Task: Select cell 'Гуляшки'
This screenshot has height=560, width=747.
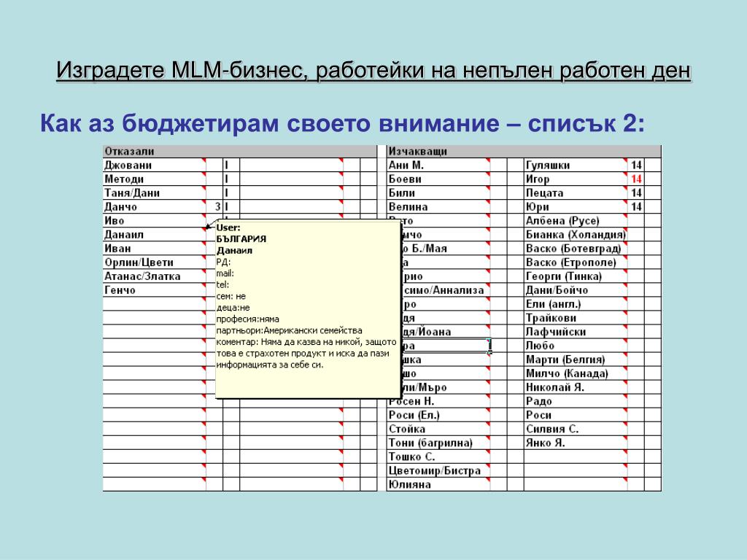Action: [576, 166]
